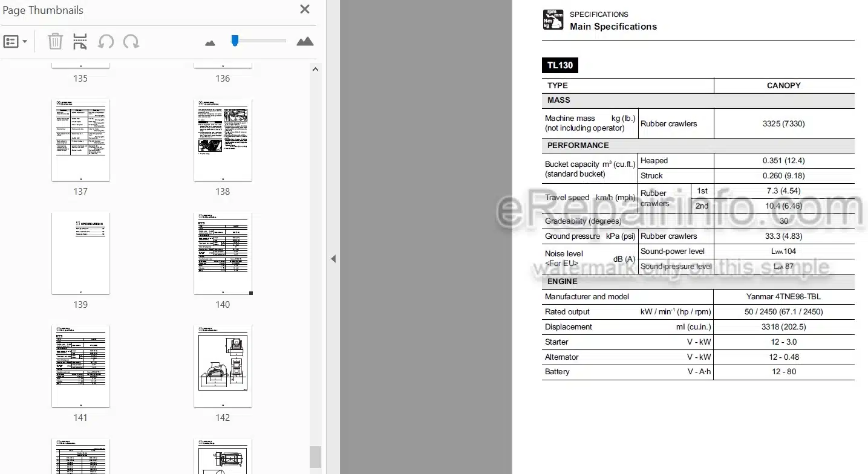Delete selected pages with trash icon

pyautogui.click(x=55, y=42)
